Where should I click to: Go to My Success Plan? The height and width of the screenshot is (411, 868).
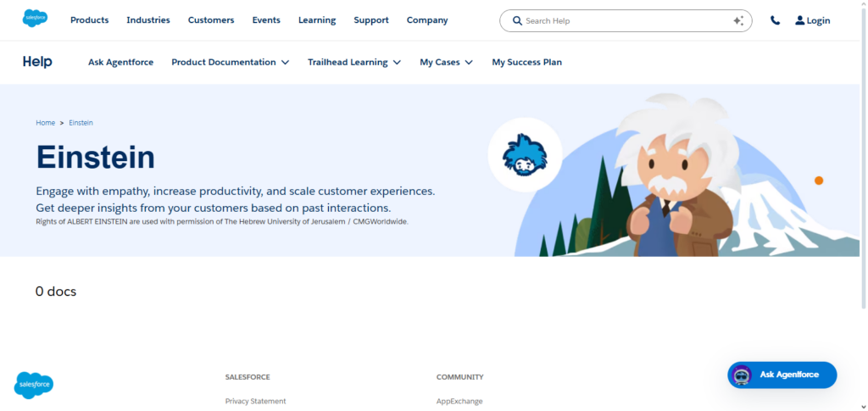click(527, 63)
